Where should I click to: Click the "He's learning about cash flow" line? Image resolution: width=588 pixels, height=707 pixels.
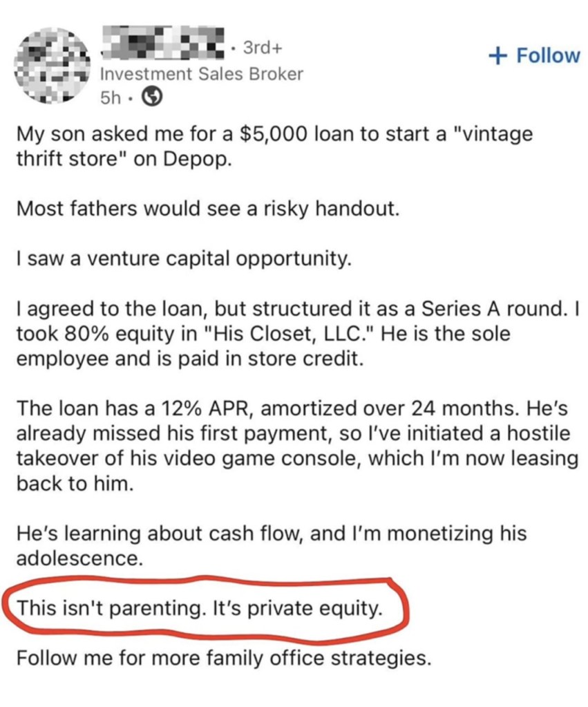point(271,534)
